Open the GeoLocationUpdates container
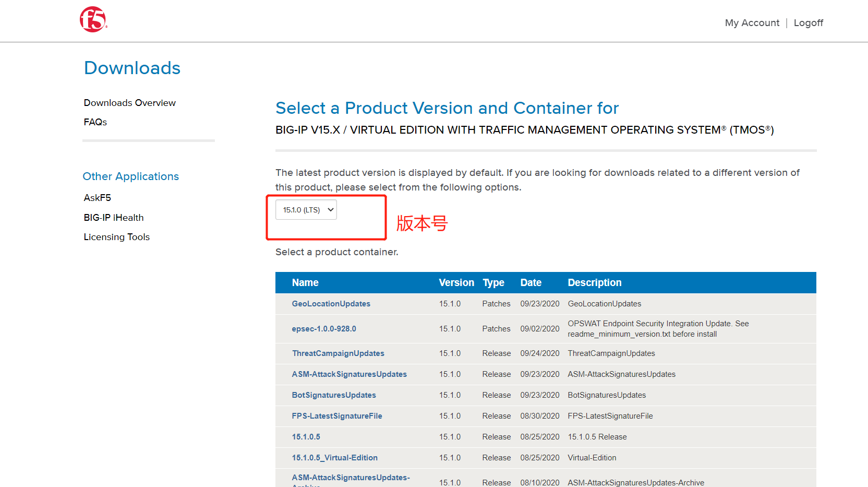 (x=331, y=303)
